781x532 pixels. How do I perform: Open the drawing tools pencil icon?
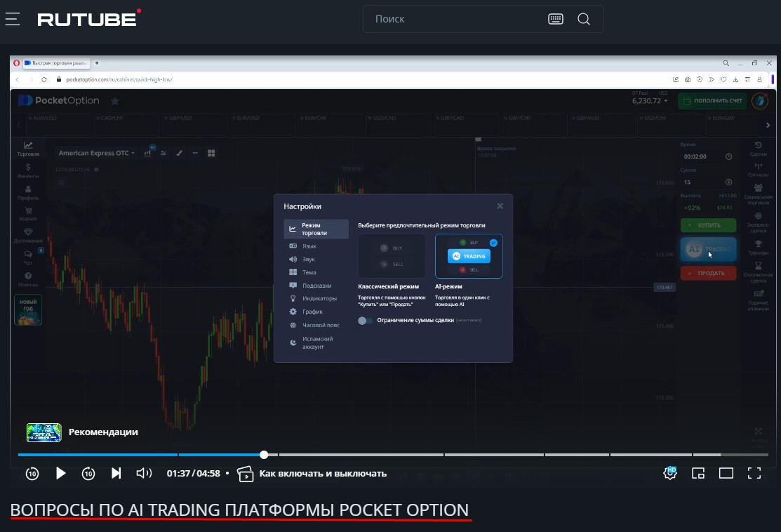[x=180, y=153]
